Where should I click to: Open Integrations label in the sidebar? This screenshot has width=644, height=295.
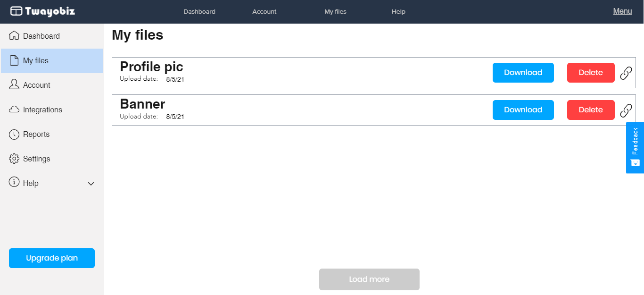pyautogui.click(x=42, y=110)
